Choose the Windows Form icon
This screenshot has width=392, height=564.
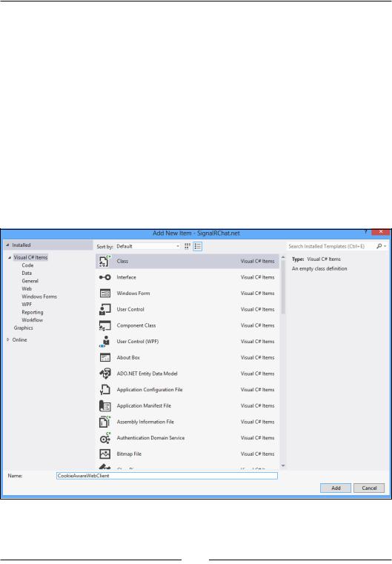104,293
